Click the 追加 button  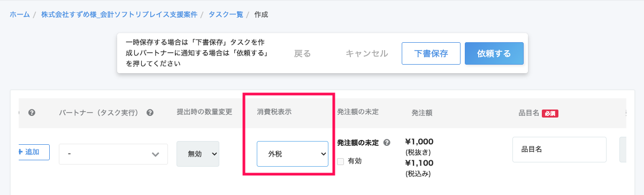coord(33,152)
